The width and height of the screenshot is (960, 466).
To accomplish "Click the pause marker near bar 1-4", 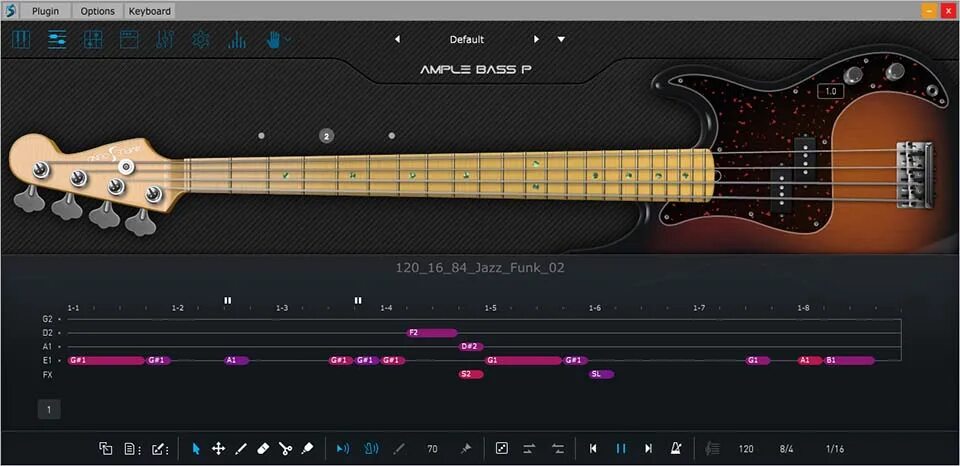I will (358, 300).
